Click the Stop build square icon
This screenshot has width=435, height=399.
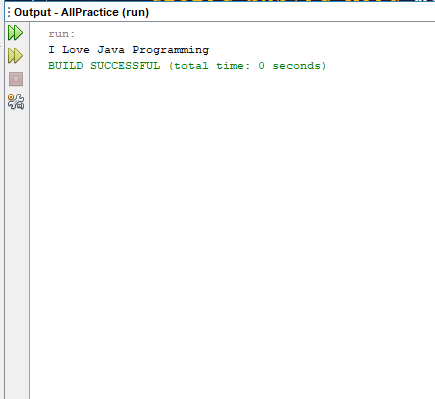16,79
